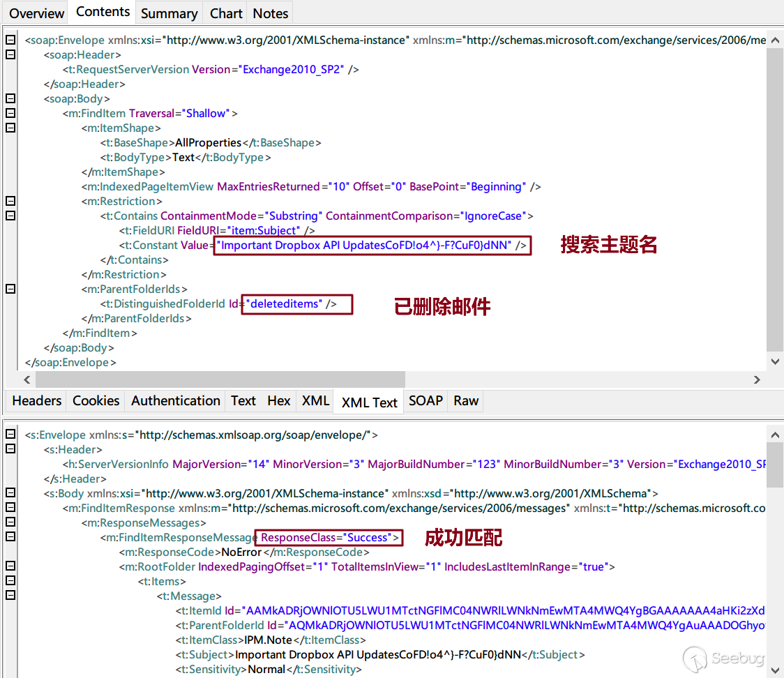This screenshot has height=678, width=784.
Task: Open the Summary tab
Action: point(169,13)
